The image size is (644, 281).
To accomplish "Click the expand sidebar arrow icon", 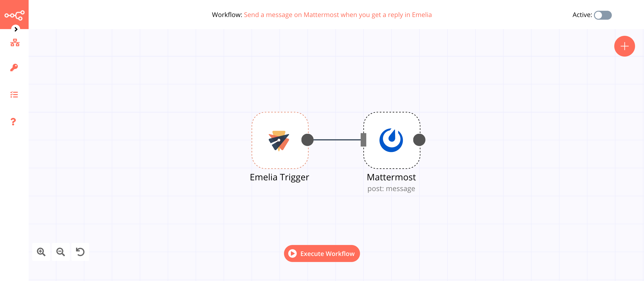I will coord(15,29).
